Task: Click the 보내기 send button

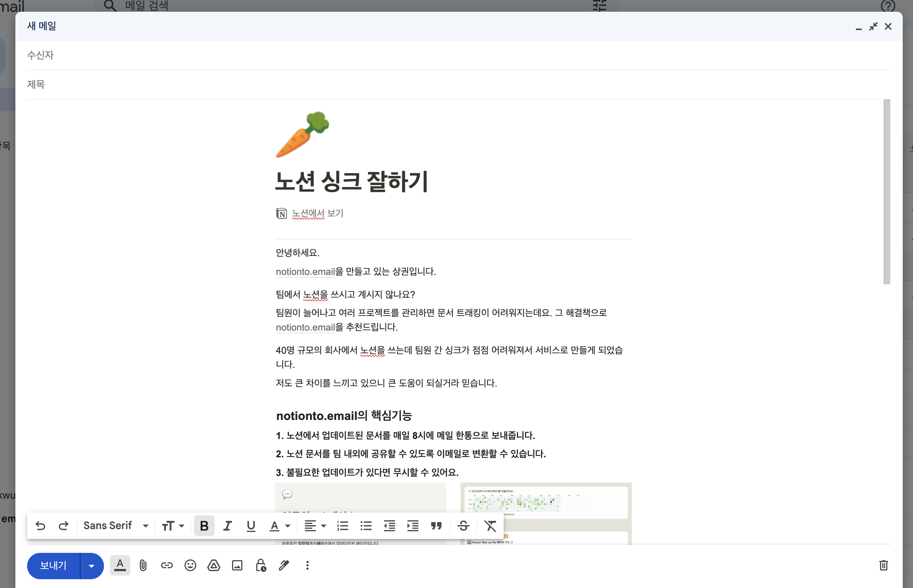Action: click(x=53, y=565)
